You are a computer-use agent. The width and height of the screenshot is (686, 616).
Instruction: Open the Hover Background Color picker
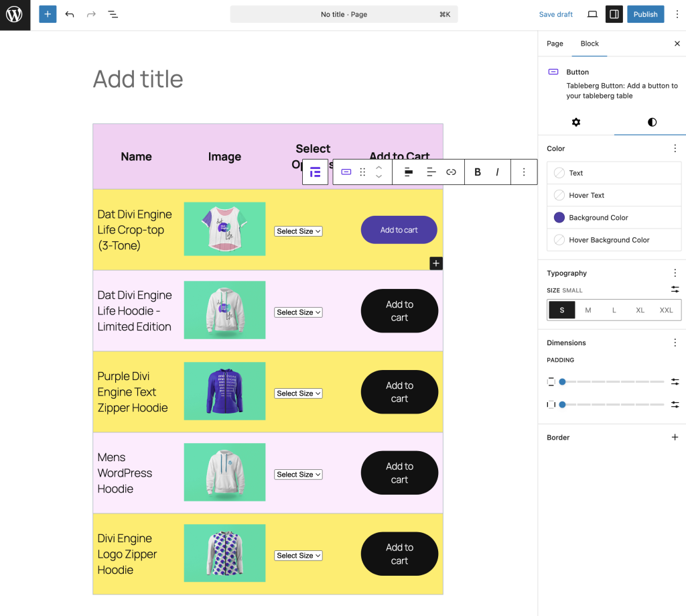click(x=614, y=240)
